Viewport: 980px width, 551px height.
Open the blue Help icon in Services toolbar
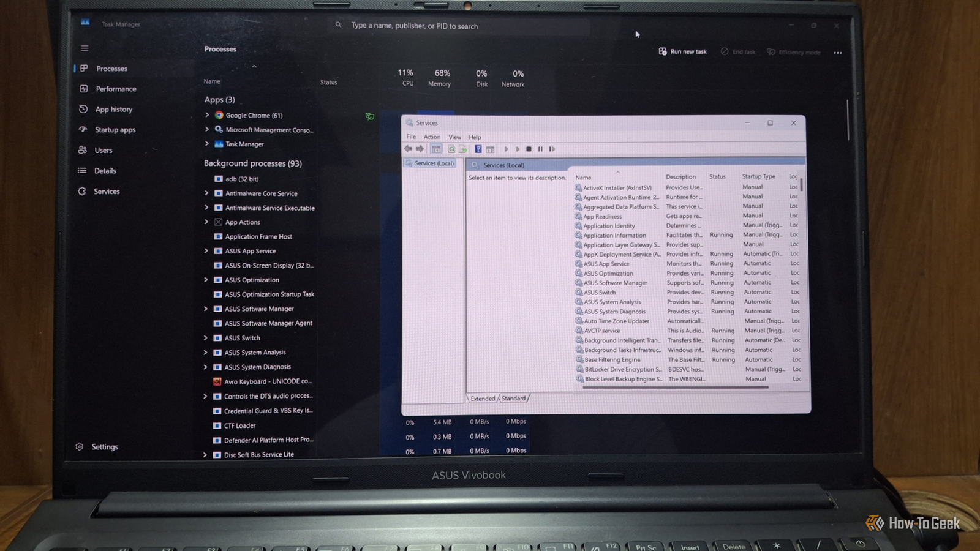point(478,149)
